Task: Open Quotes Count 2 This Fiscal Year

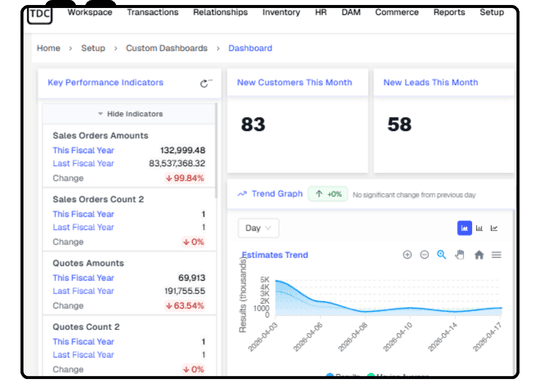Action: coord(83,342)
